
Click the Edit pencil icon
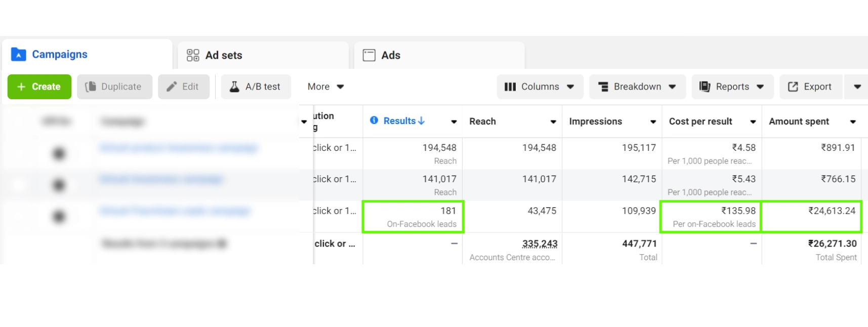(172, 87)
